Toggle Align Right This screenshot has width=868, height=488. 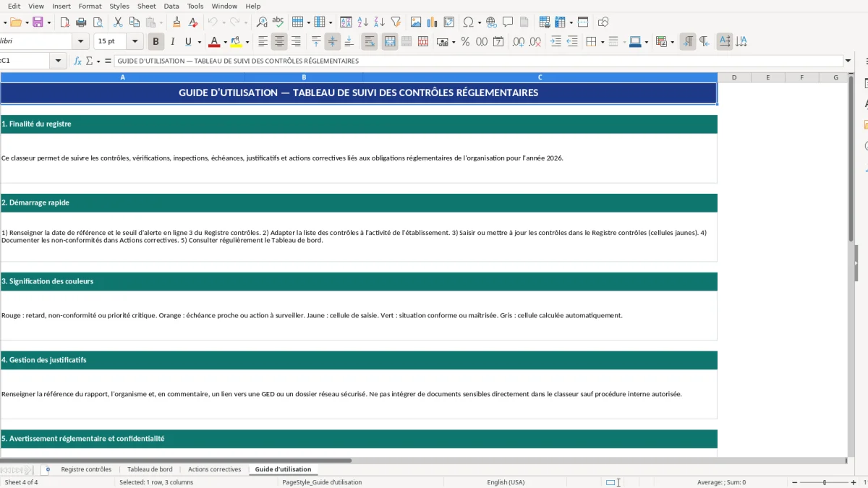point(297,42)
